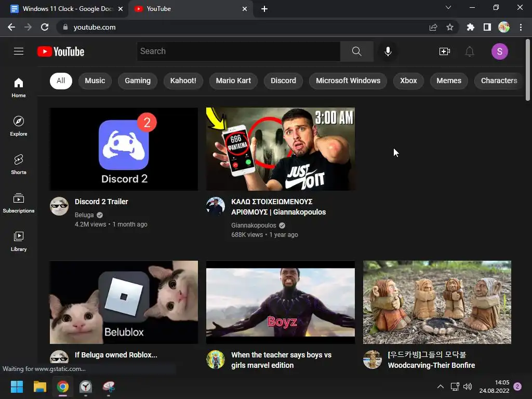The height and width of the screenshot is (399, 532).
Task: Open Giannakopoulos channel name link
Action: [254, 225]
